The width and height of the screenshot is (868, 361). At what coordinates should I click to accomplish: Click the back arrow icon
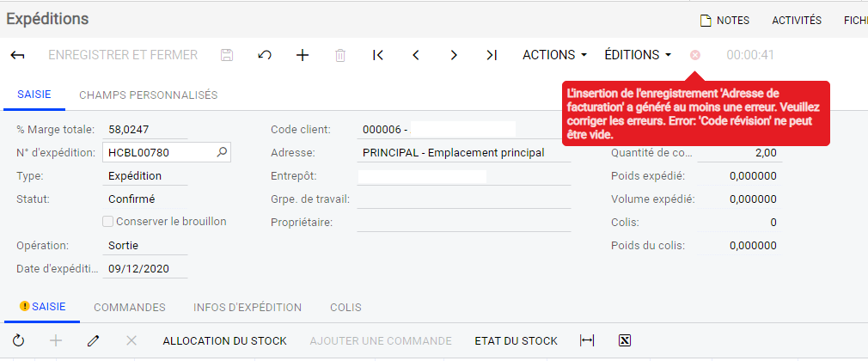pyautogui.click(x=18, y=55)
